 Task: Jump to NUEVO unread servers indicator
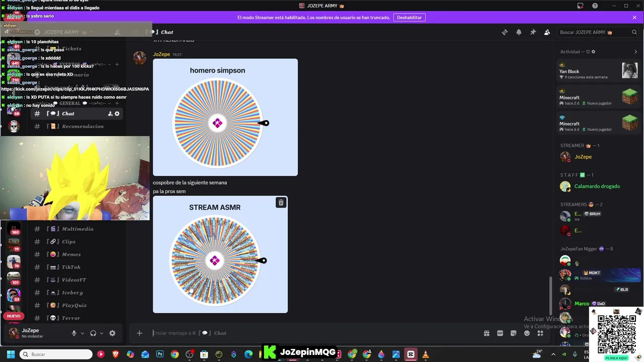coord(14,316)
